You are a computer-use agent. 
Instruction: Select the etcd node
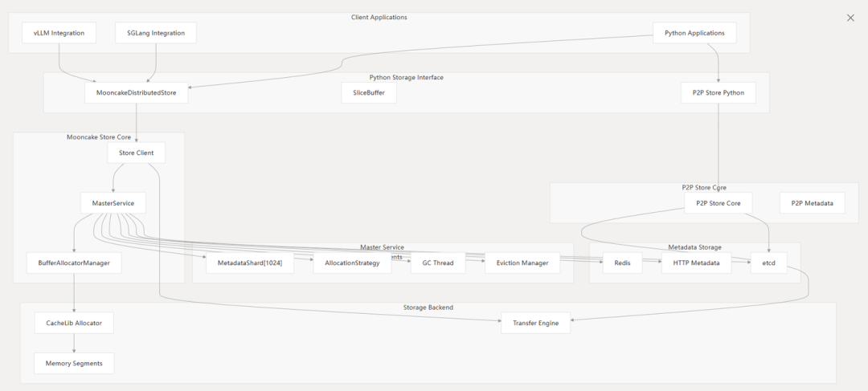click(x=769, y=263)
